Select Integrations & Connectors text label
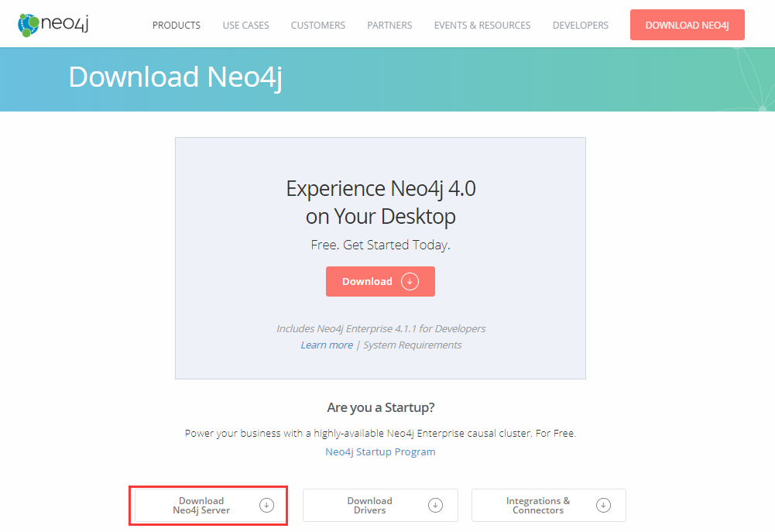The width and height of the screenshot is (775, 532). [538, 506]
